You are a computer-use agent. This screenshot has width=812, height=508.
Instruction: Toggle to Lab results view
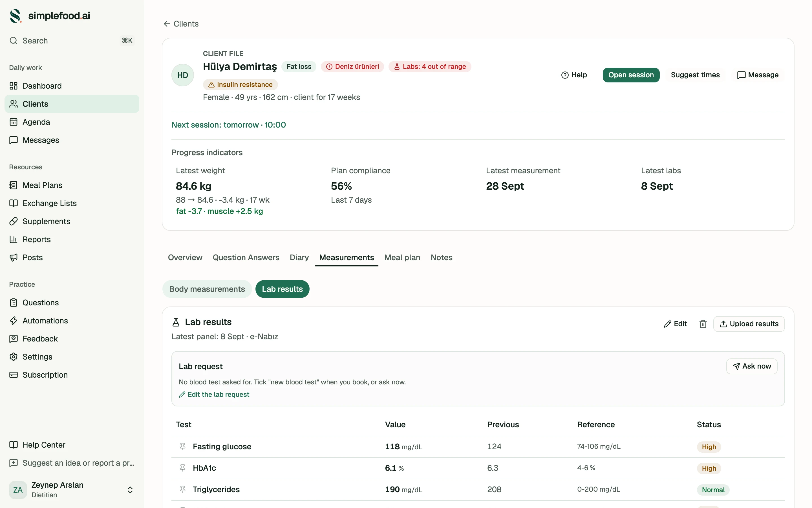coord(282,289)
